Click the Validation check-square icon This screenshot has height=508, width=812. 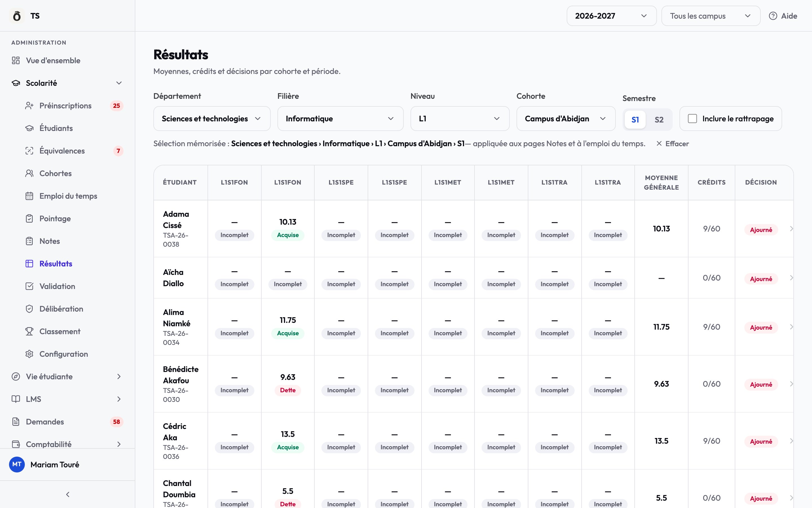(29, 286)
